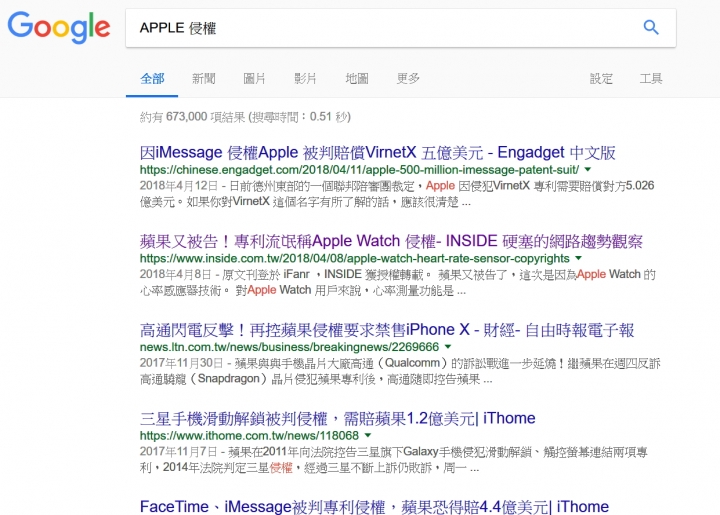Open the 三星手機滑動解鎖 iThome result
Image resolution: width=720 pixels, height=515 pixels.
[x=338, y=418]
